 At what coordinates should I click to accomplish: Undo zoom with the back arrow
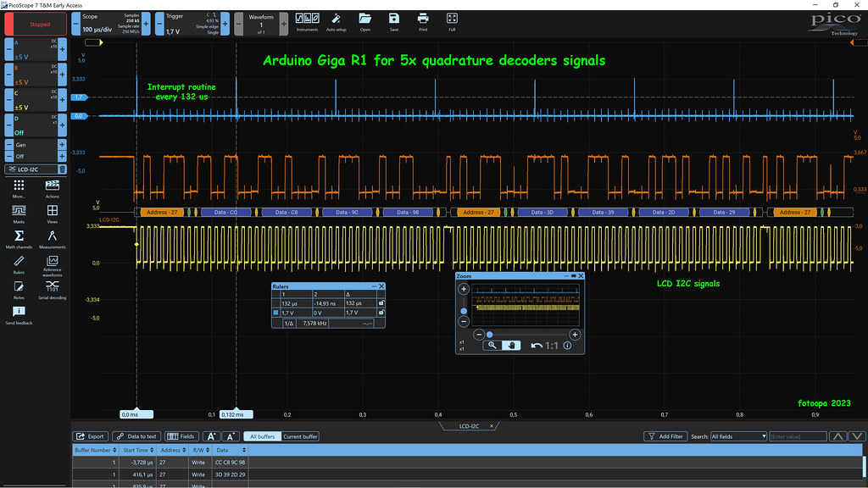(x=537, y=346)
